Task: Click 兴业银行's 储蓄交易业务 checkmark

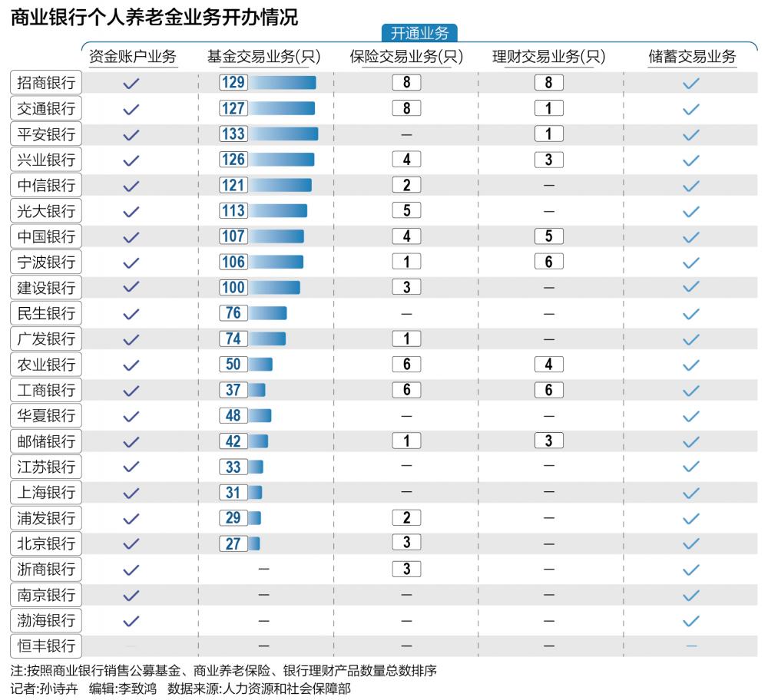Action: [x=691, y=160]
